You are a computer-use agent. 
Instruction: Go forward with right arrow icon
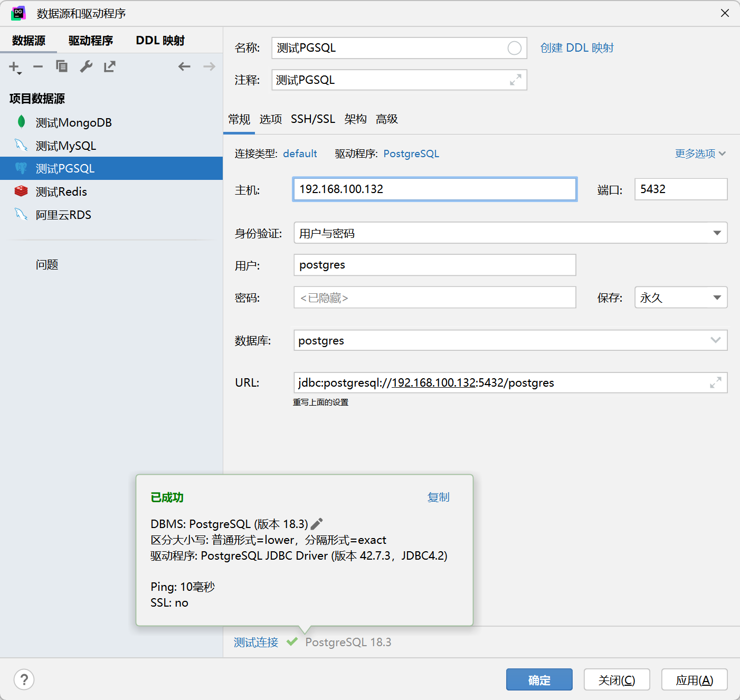pyautogui.click(x=209, y=66)
